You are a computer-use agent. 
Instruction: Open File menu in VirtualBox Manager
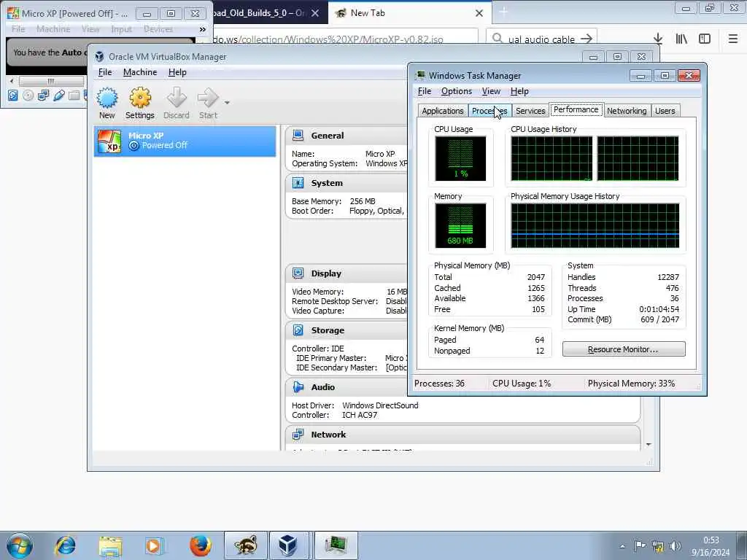pos(105,72)
